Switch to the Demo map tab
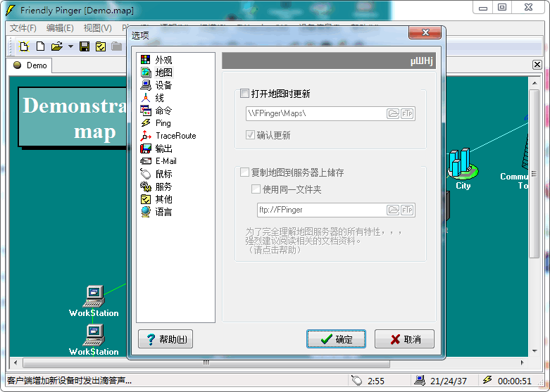This screenshot has width=550, height=392. (x=30, y=65)
